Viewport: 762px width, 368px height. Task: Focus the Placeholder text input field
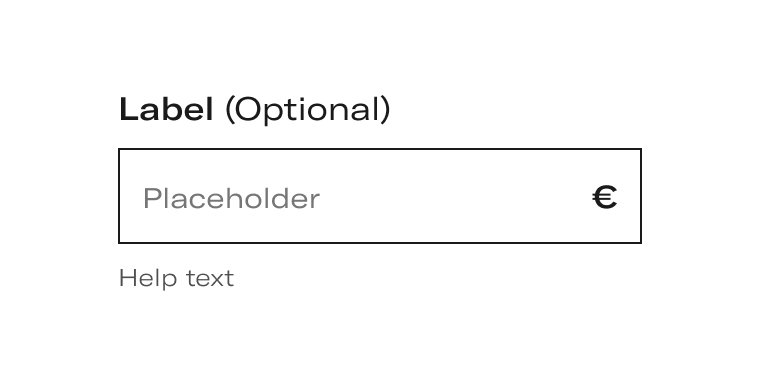[380, 196]
